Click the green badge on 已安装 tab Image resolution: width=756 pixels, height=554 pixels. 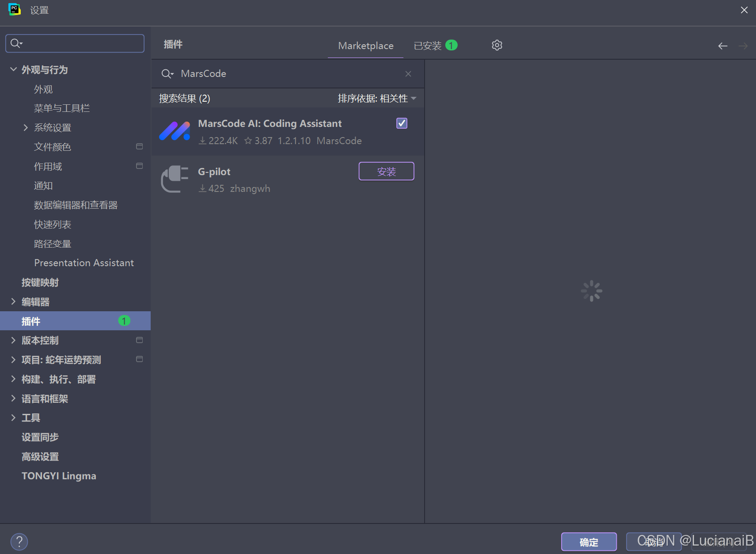[451, 45]
